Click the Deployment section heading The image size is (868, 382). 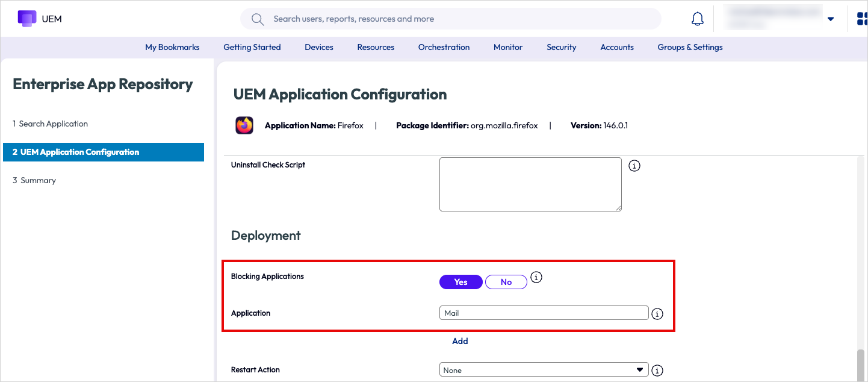(266, 236)
